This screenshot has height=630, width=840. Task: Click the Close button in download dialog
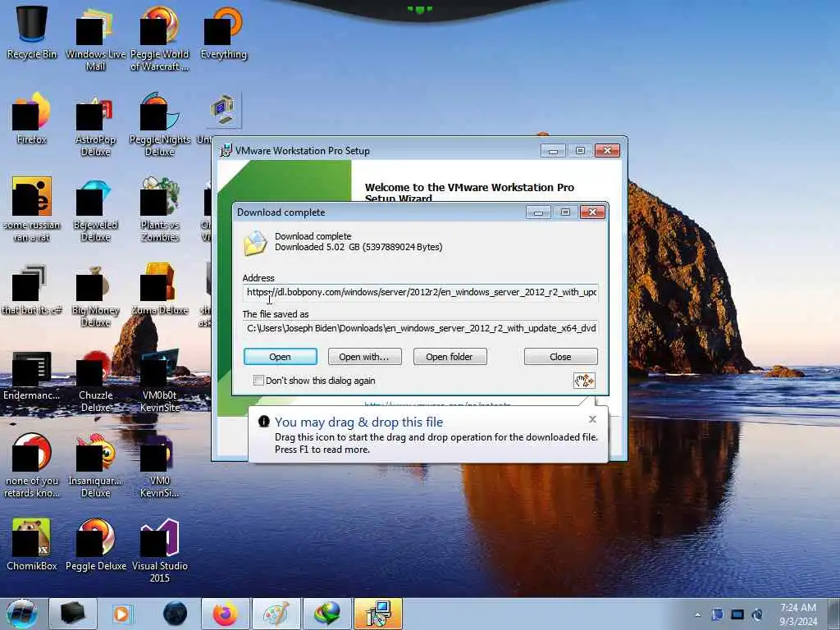560,357
